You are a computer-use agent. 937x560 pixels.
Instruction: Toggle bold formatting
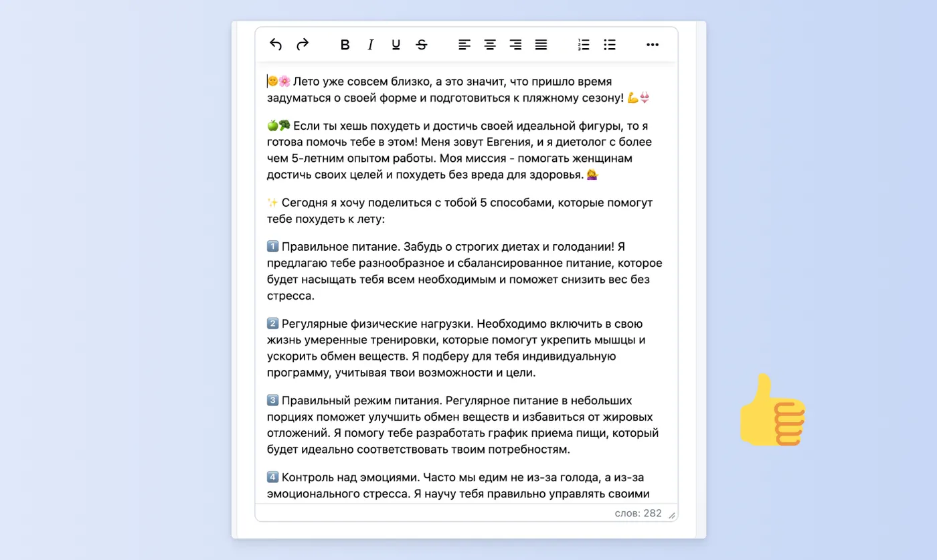pos(345,45)
